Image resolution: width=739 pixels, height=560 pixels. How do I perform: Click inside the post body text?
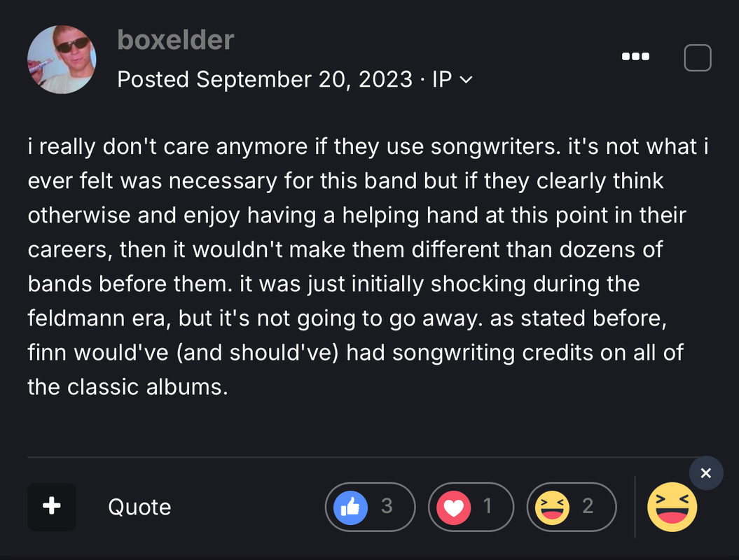click(368, 267)
